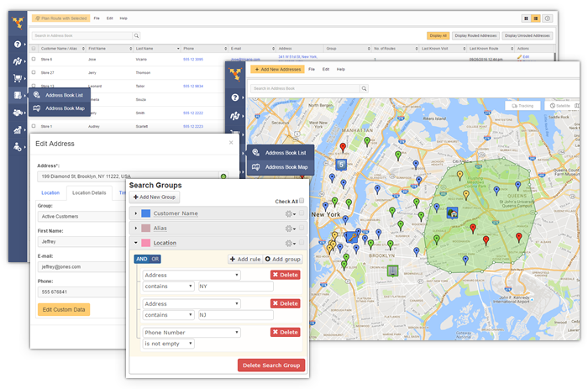The width and height of the screenshot is (588, 389).
Task: Click the orange key marker on the map
Action: pos(351,237)
